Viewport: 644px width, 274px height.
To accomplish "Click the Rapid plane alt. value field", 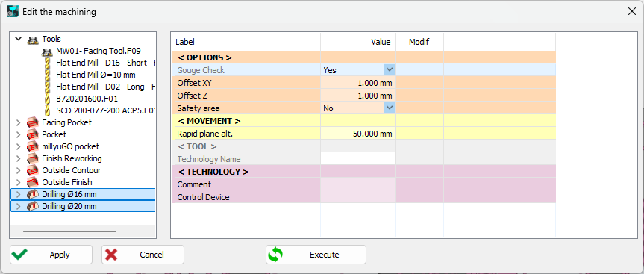I will click(x=357, y=134).
